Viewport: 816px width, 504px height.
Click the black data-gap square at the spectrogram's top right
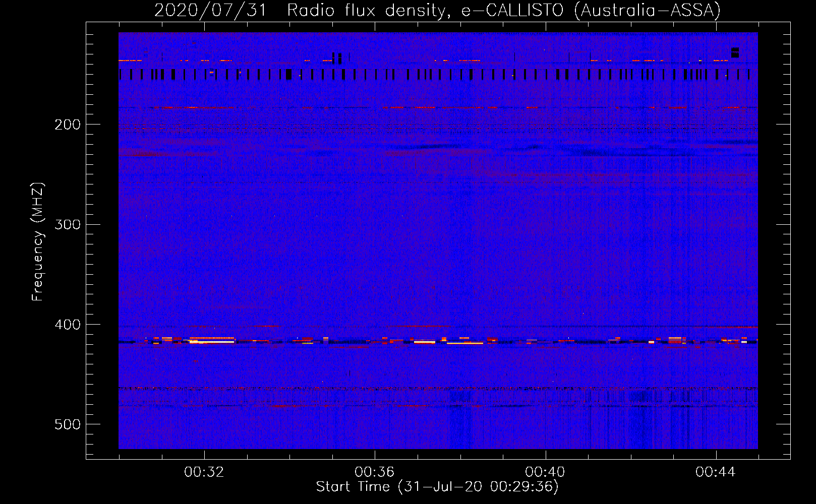735,52
